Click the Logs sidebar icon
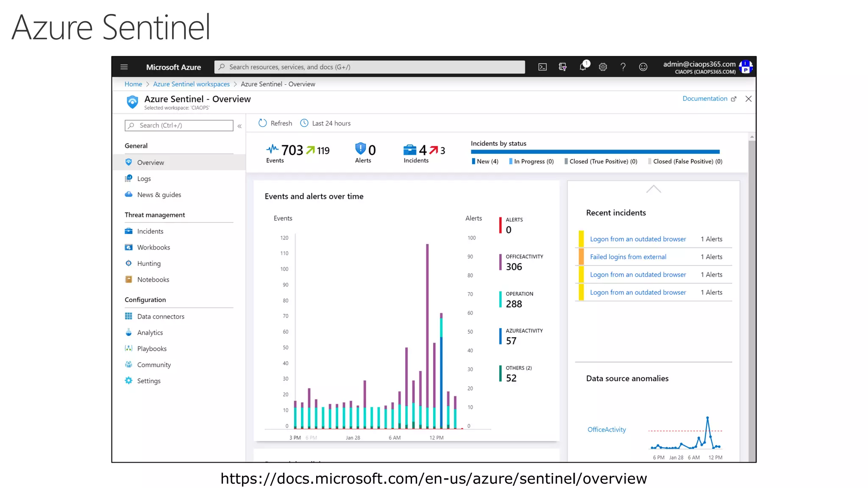 click(x=128, y=178)
